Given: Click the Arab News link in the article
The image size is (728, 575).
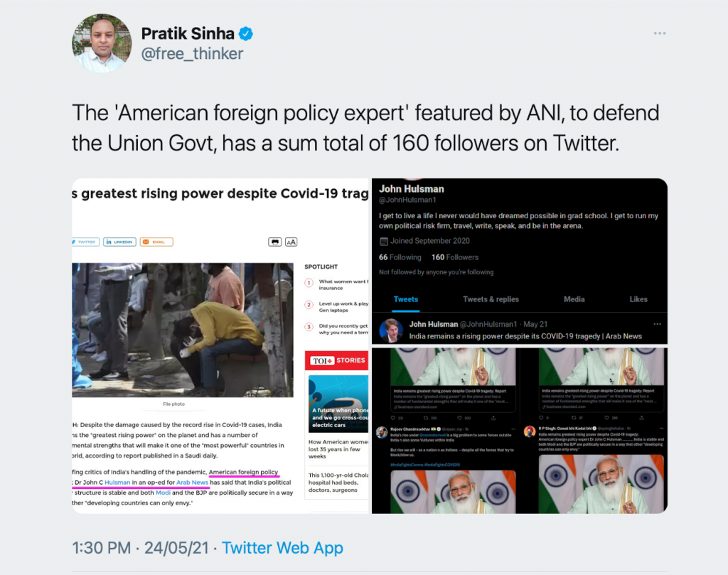Looking at the screenshot, I should click(x=192, y=482).
